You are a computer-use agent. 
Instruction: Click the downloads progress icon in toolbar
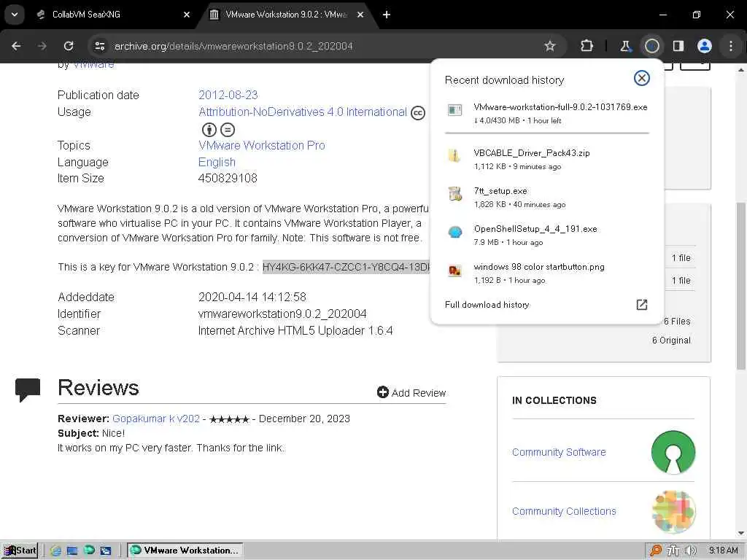pyautogui.click(x=651, y=46)
